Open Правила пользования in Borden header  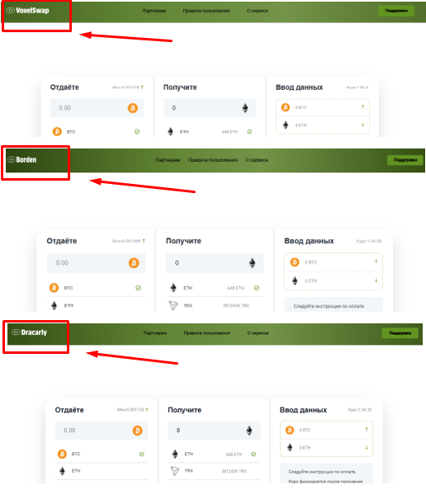pyautogui.click(x=213, y=160)
